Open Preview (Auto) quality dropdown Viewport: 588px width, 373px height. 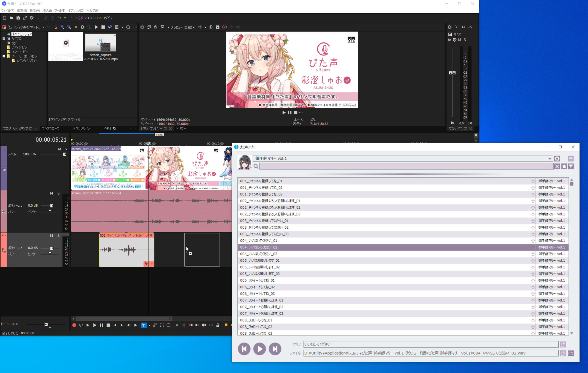point(183,27)
